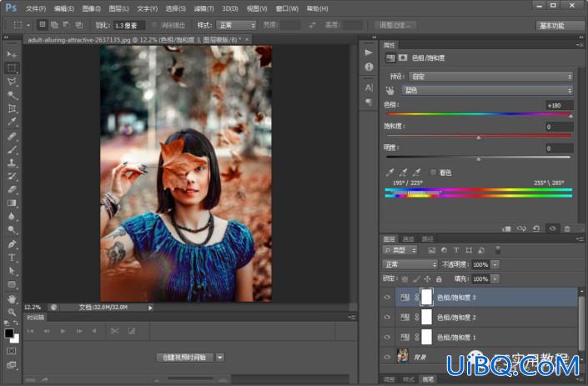This screenshot has height=386, width=588.
Task: Select the Move tool
Action: 12,55
